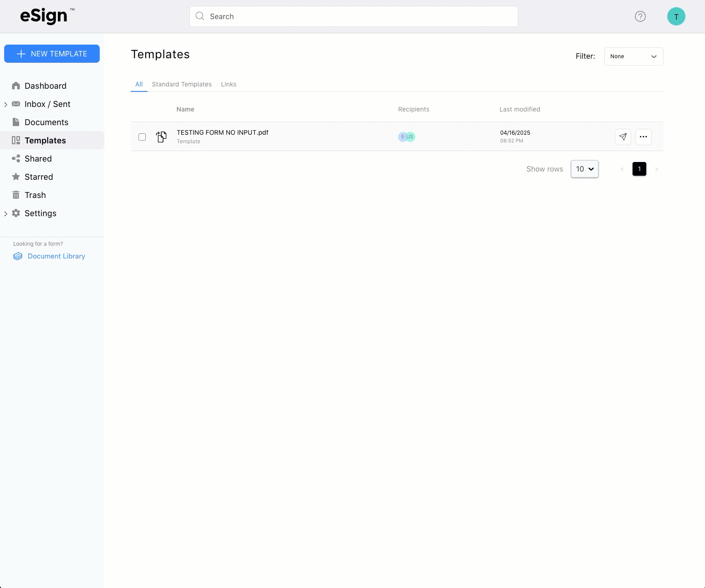
Task: Switch to the All tab
Action: coord(139,84)
